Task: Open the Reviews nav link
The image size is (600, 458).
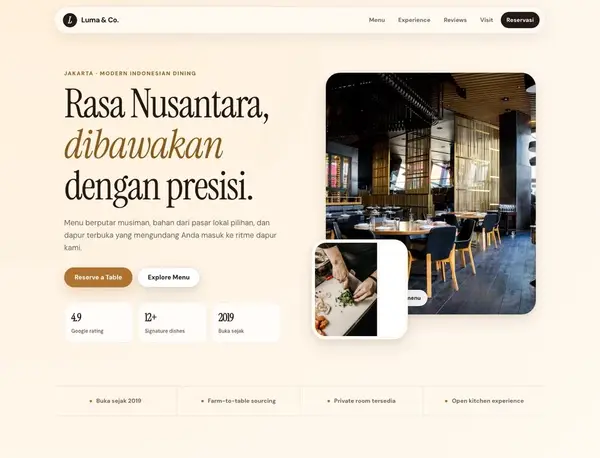Action: tap(455, 20)
